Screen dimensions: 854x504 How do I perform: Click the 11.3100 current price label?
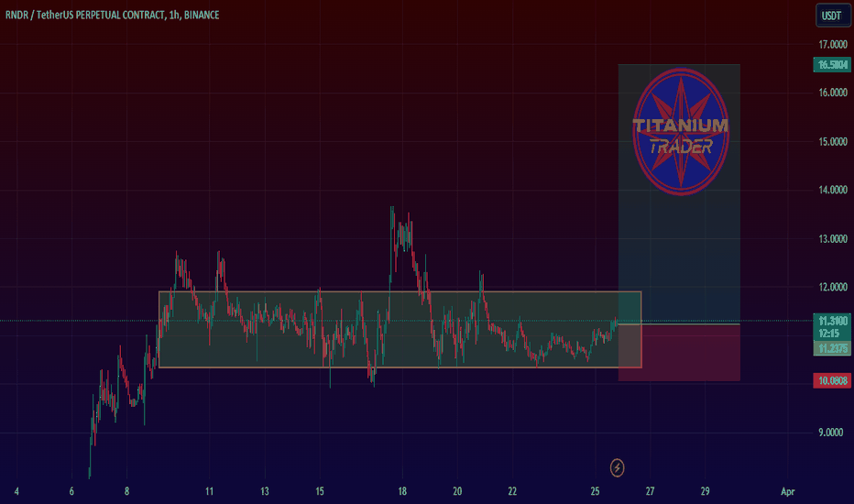(832, 321)
